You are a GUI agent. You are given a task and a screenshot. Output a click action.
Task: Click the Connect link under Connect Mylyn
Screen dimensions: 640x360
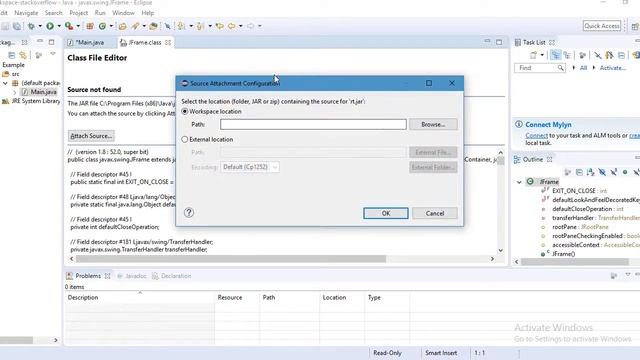[536, 136]
